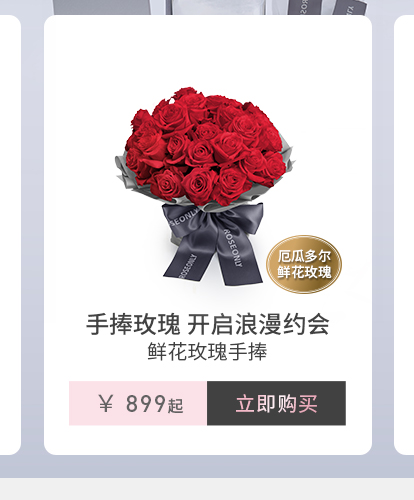Click the ROSEONLY text on right ribbon tail
The width and height of the screenshot is (414, 500).
pos(232,247)
